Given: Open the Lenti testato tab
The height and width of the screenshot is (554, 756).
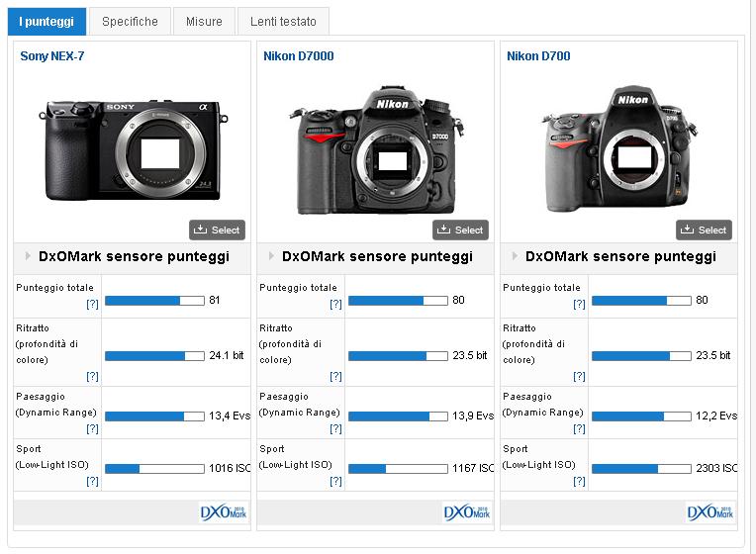Looking at the screenshot, I should pos(283,22).
